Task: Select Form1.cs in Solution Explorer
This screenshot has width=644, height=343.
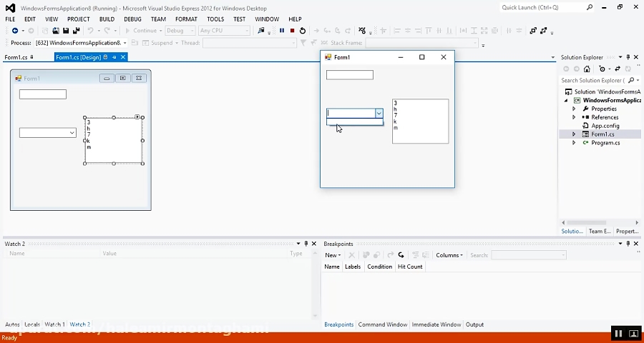Action: 602,134
